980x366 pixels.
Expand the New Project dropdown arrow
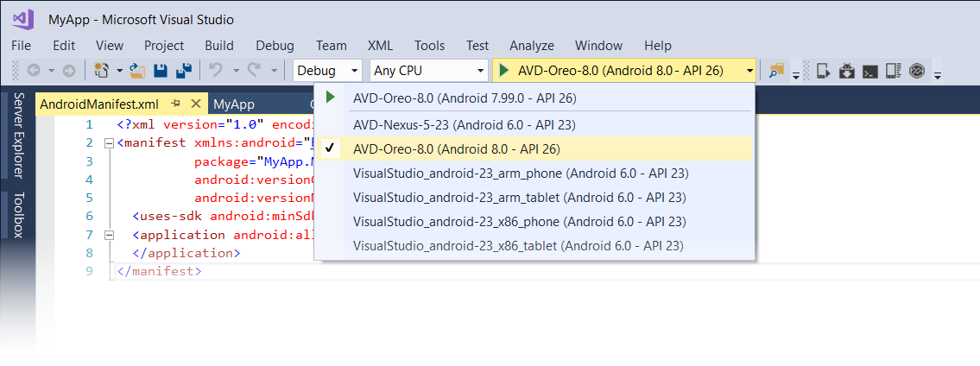point(119,71)
